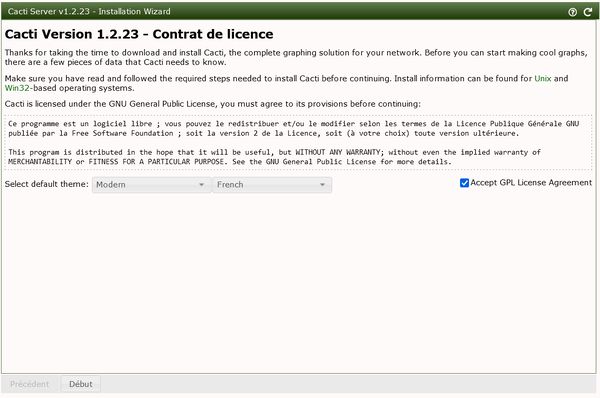Click the Installation Wizard title text
The image size is (600, 398).
[x=89, y=11]
